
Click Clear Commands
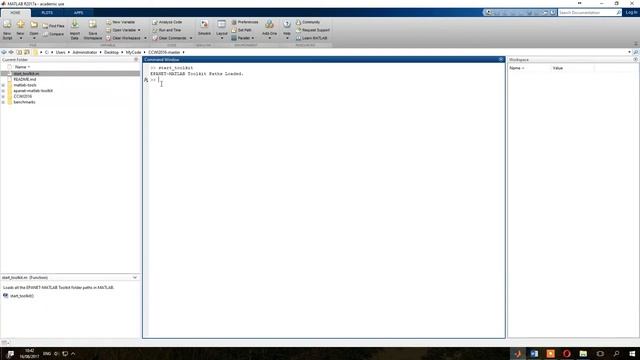click(x=169, y=38)
